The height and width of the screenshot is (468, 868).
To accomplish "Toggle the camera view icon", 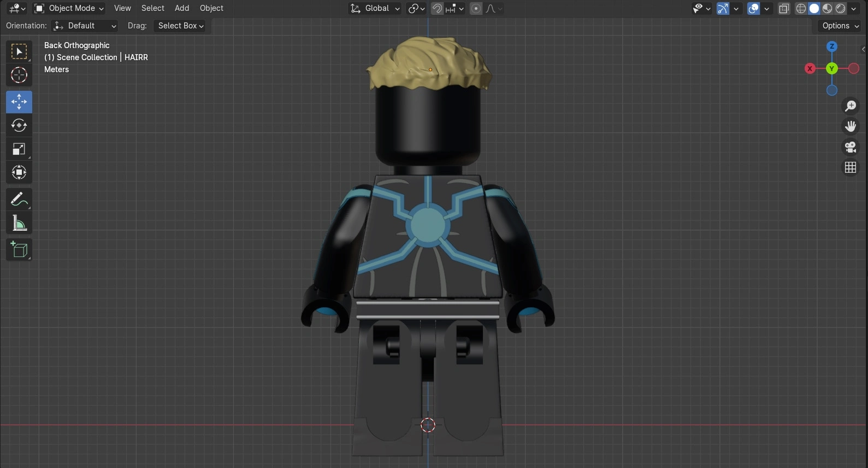I will 851,147.
